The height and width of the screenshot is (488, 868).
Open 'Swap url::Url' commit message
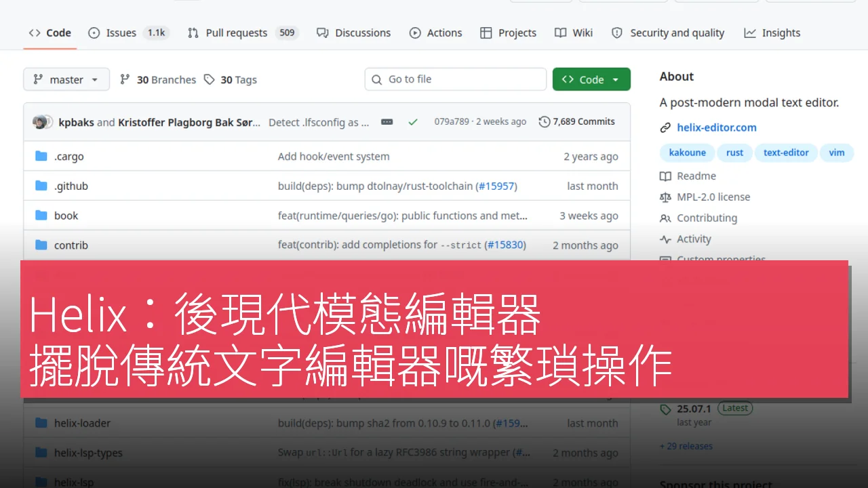pyautogui.click(x=395, y=452)
